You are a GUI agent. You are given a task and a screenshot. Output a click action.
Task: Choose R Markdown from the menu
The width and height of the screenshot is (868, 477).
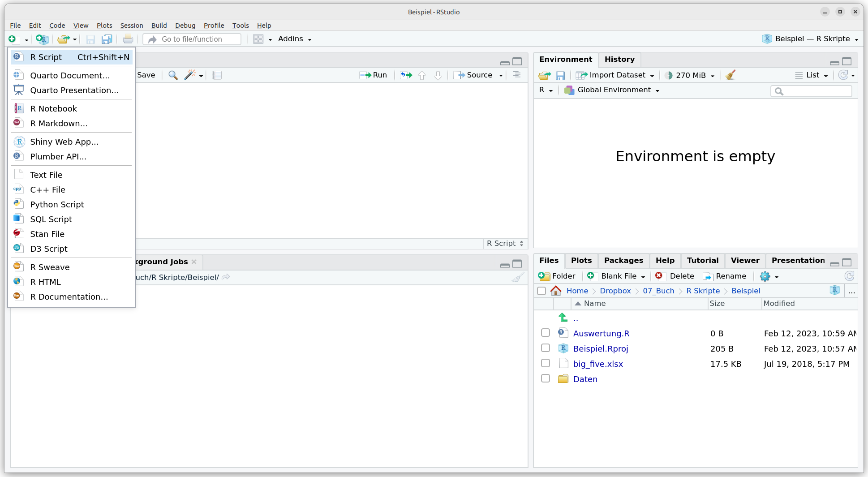[72, 123]
